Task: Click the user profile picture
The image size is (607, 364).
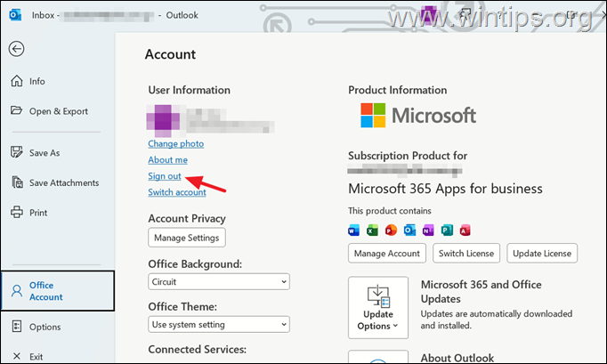Action: coord(163,120)
